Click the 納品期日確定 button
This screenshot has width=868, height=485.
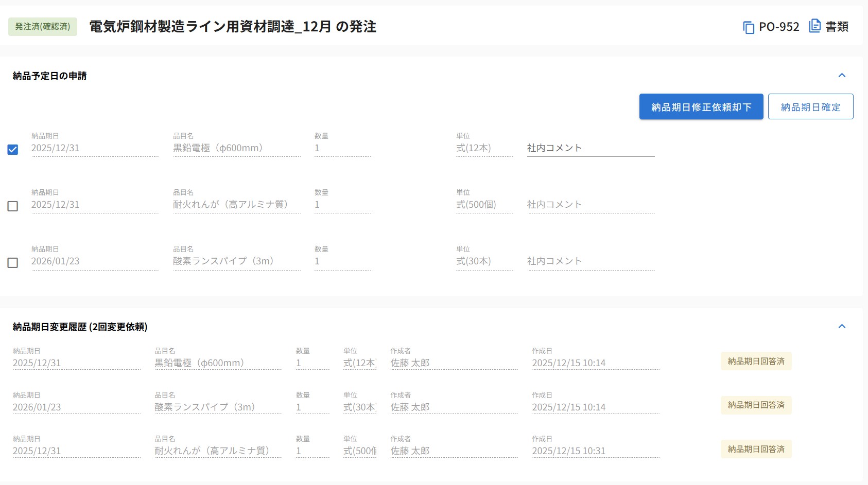click(x=810, y=107)
